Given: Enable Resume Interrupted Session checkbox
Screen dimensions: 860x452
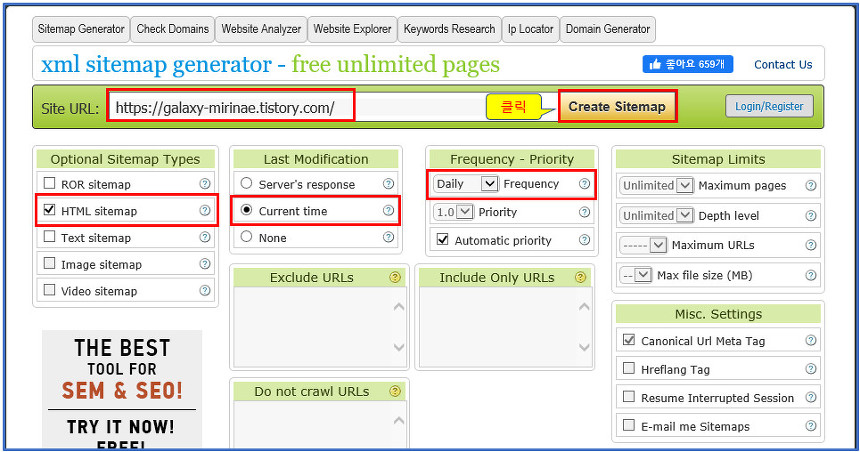Looking at the screenshot, I should [x=629, y=397].
